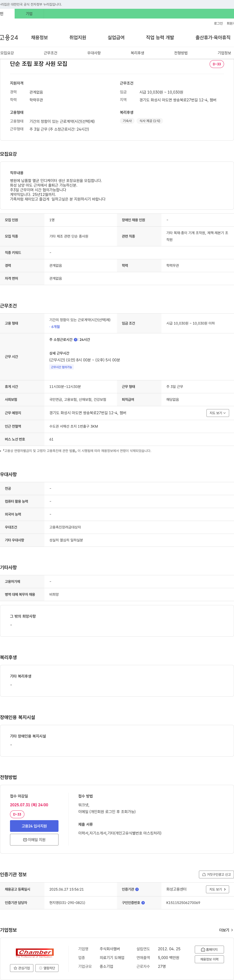The width and height of the screenshot is (234, 980).
Task: Jump to the 복리후생 section tab
Action: 137,53
